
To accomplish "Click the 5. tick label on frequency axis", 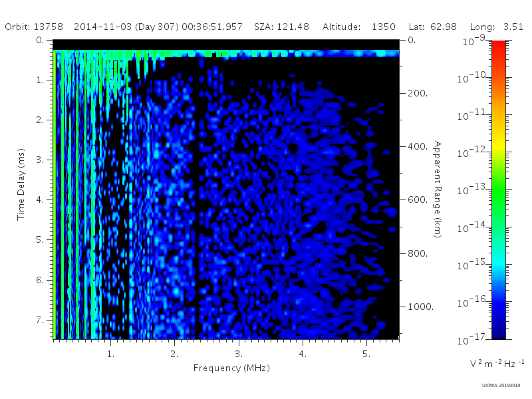I will point(366,354).
